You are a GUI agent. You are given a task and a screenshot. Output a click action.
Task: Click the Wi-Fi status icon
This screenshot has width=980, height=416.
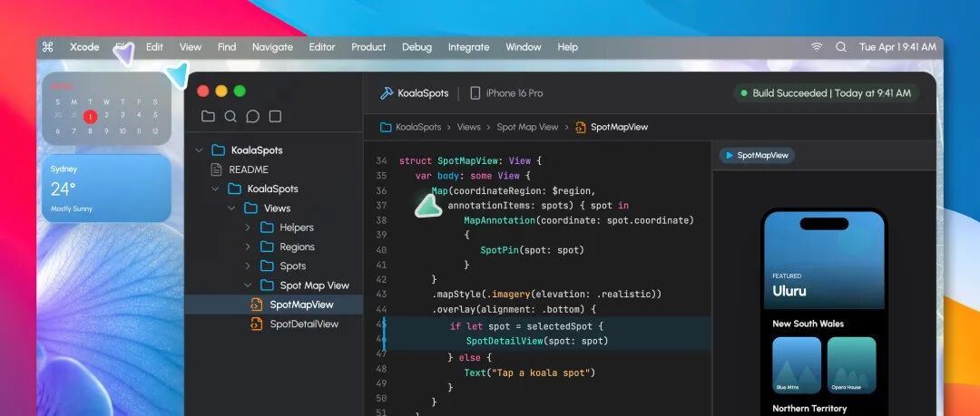817,47
